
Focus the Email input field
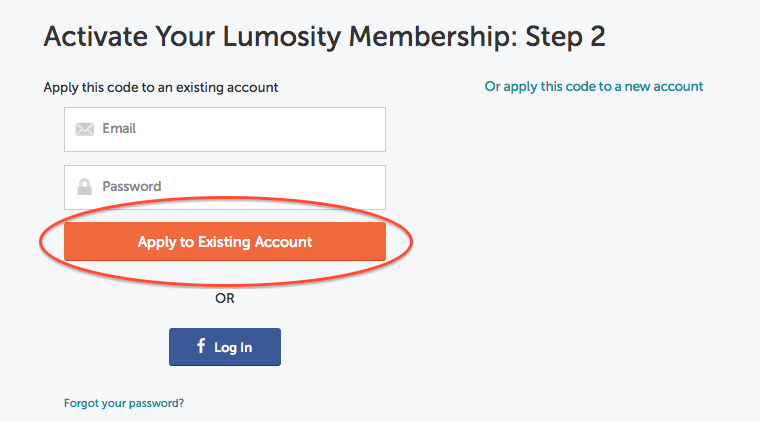coord(240,129)
